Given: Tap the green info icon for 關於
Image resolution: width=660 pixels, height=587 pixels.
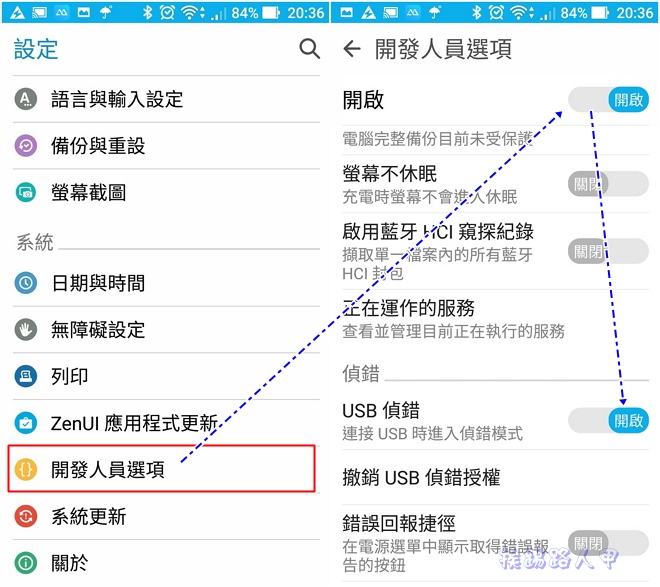Looking at the screenshot, I should coord(26,563).
